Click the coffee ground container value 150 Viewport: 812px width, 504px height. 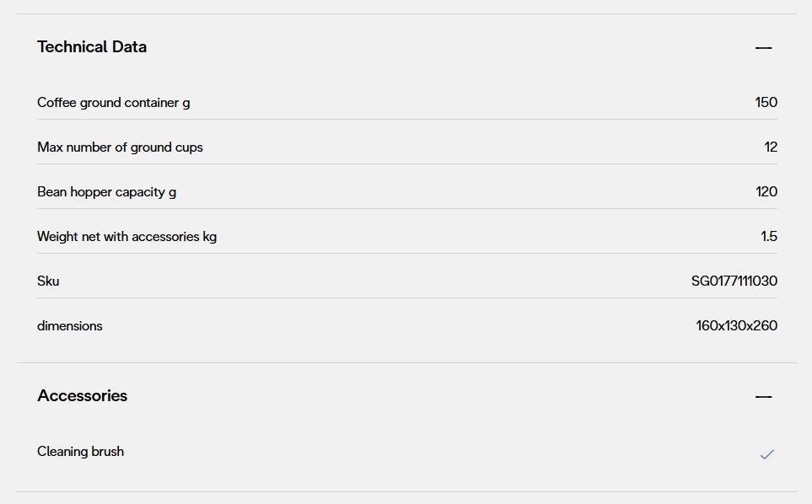pyautogui.click(x=766, y=103)
